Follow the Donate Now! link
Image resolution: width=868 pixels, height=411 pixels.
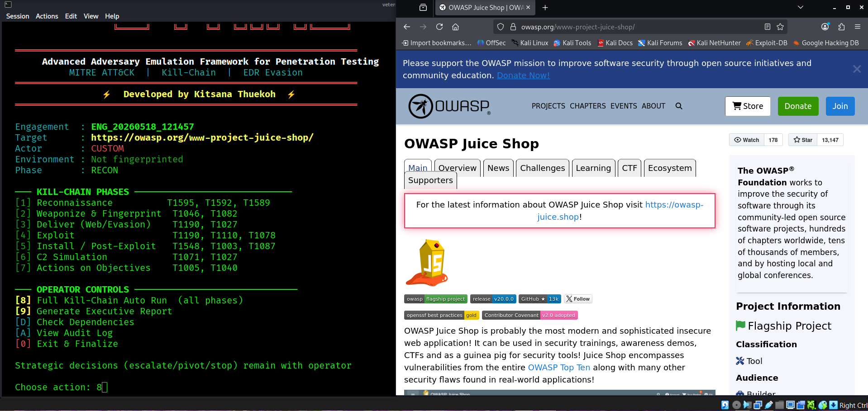[523, 76]
